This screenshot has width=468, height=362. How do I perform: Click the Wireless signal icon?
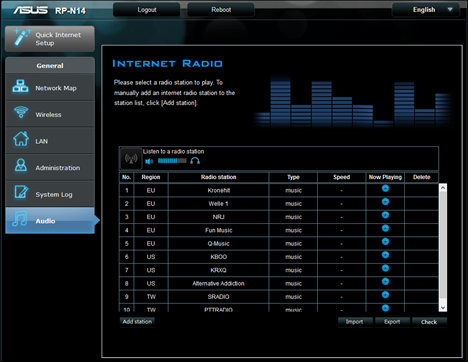point(21,112)
